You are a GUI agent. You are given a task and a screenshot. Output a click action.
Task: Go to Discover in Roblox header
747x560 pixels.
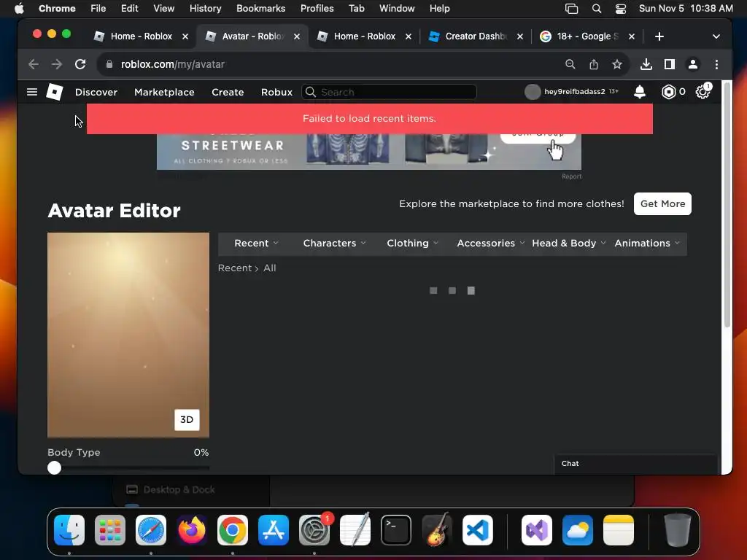96,92
